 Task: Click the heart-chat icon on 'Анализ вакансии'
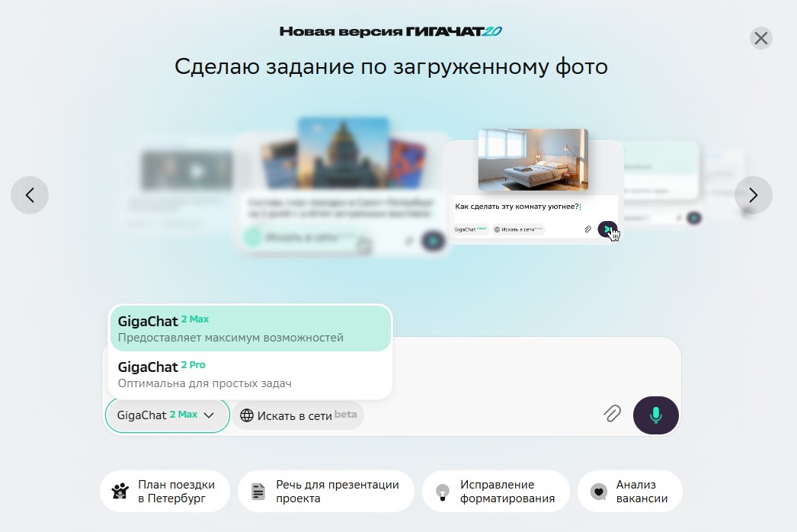599,491
